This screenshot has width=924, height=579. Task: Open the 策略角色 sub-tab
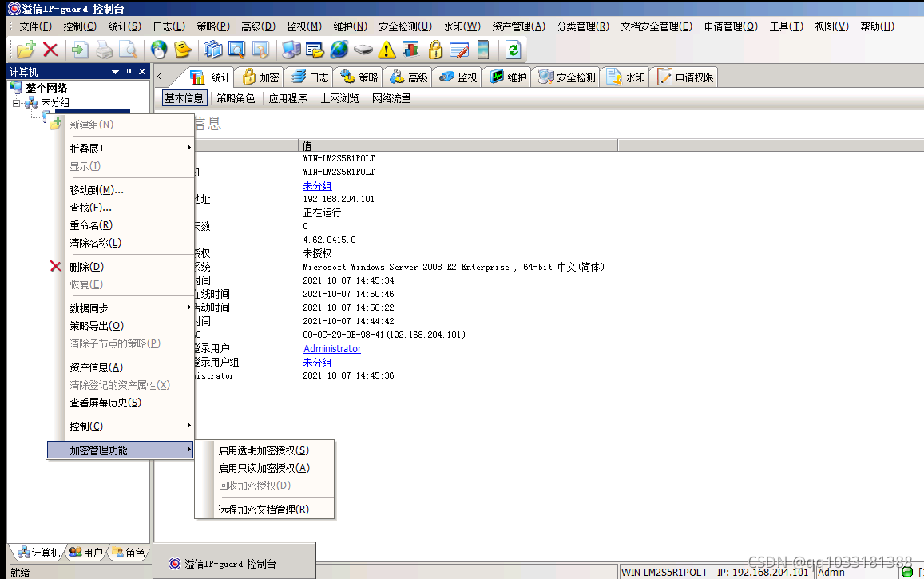(236, 98)
